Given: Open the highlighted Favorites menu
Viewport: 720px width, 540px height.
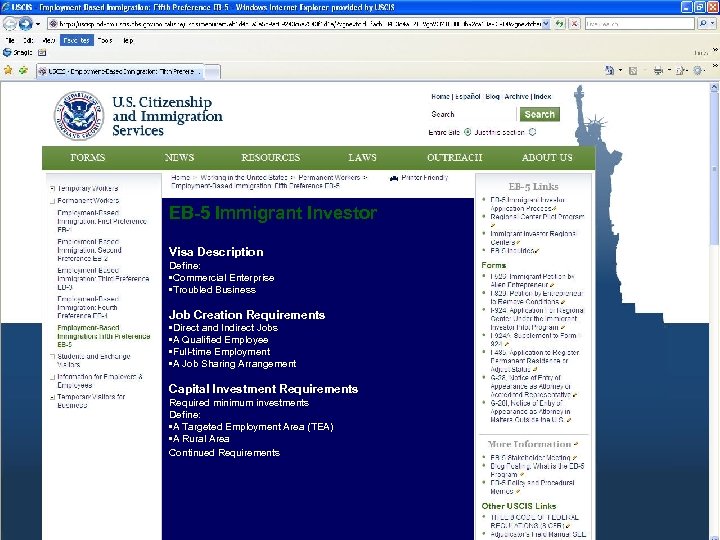Looking at the screenshot, I should [x=77, y=40].
